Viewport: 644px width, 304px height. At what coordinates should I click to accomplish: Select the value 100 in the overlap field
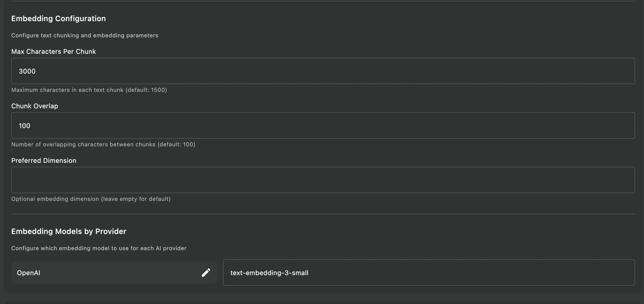tap(24, 126)
